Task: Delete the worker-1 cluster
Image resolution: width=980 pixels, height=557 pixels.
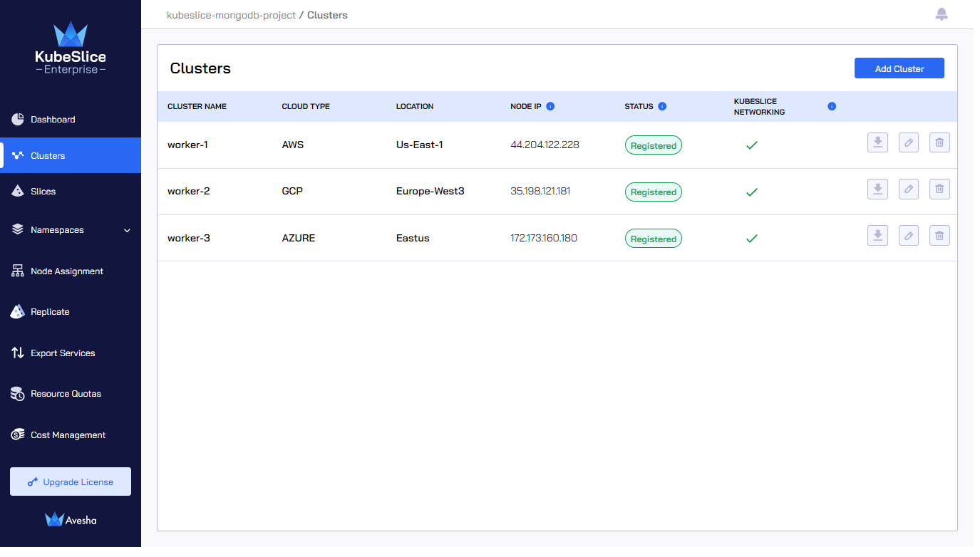Action: click(939, 142)
